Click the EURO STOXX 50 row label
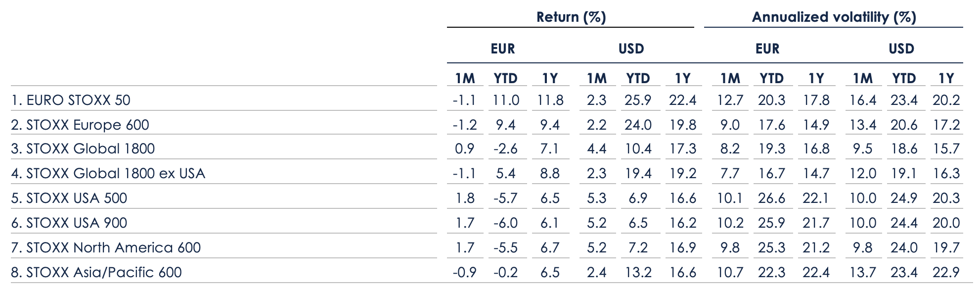Viewport: 980px width, 294px height. point(71,100)
